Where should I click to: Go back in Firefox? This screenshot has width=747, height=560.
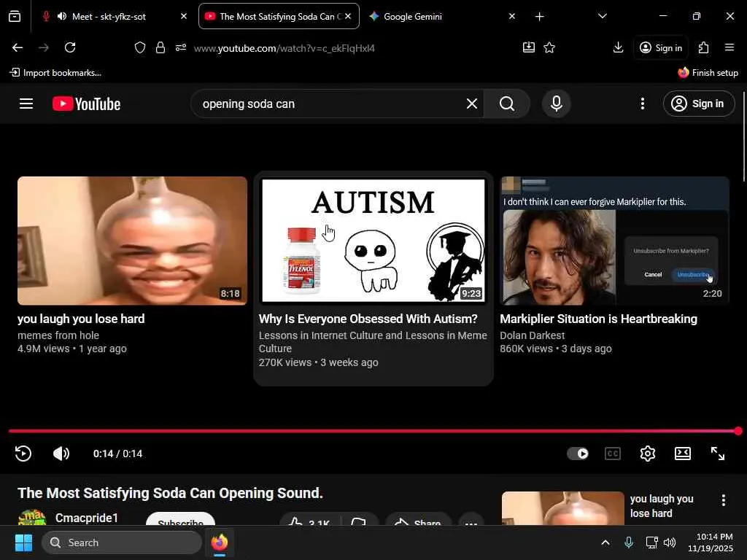point(18,47)
